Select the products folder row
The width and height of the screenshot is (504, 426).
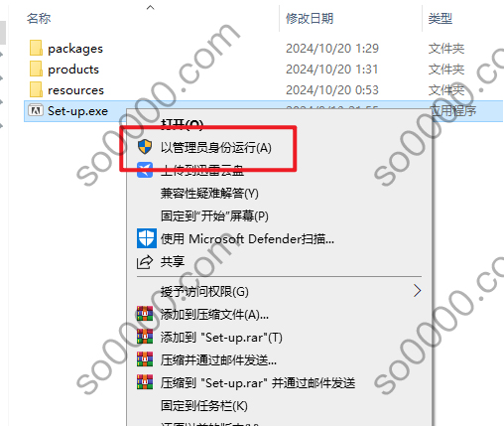pyautogui.click(x=264, y=70)
